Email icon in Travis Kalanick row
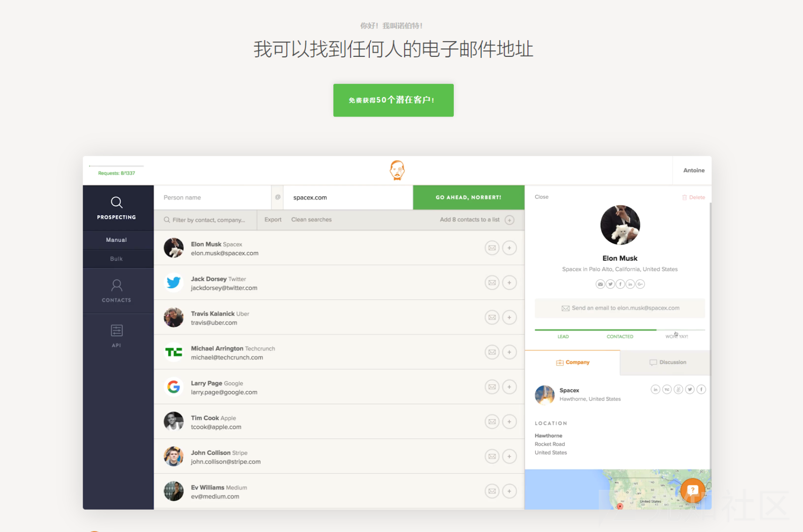Viewport: 803px width, 532px height. [492, 318]
